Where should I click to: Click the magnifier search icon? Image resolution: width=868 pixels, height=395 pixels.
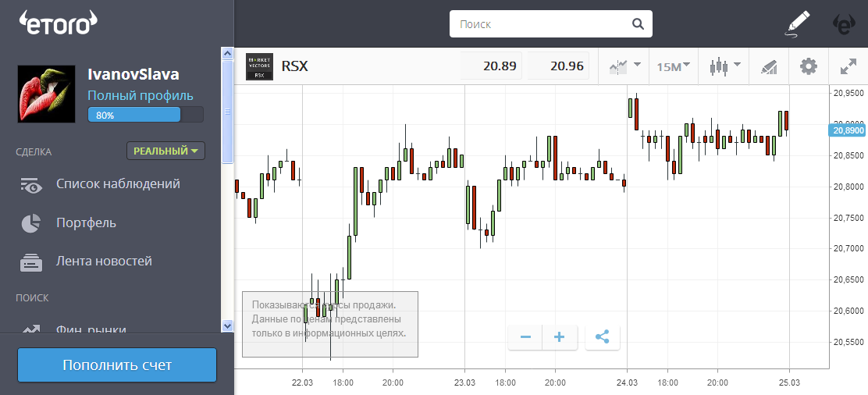(x=638, y=24)
